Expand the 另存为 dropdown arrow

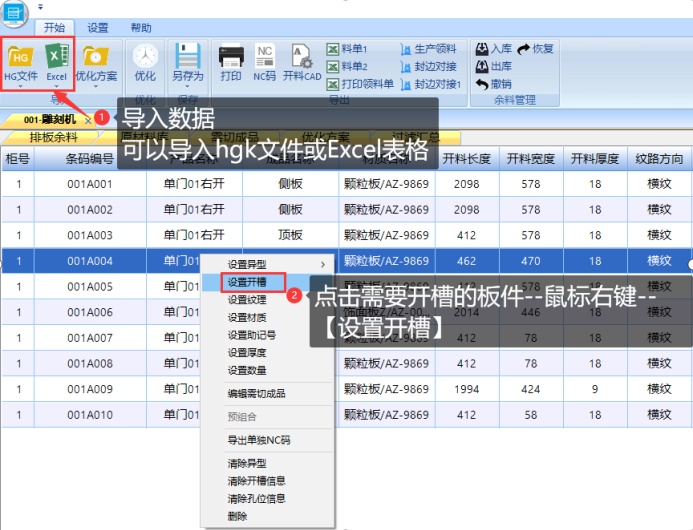pyautogui.click(x=188, y=87)
